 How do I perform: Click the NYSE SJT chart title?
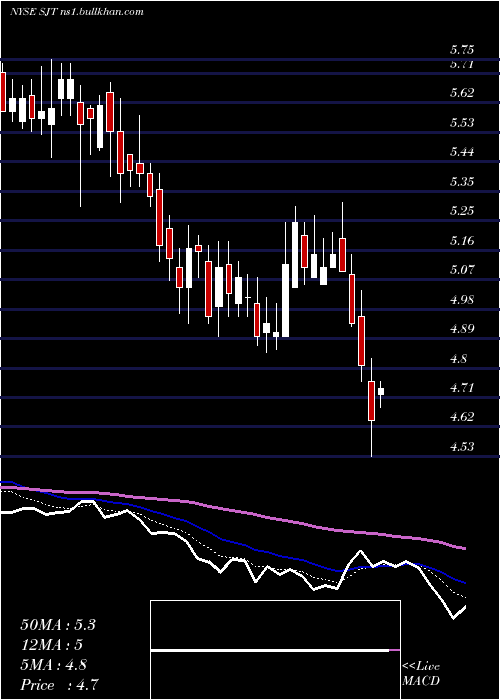point(77,12)
